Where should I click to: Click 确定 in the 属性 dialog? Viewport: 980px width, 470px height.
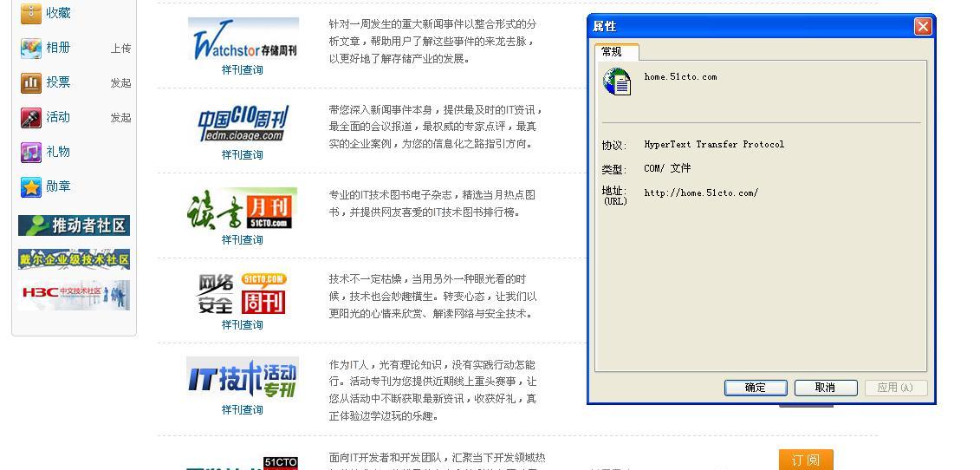click(x=756, y=388)
